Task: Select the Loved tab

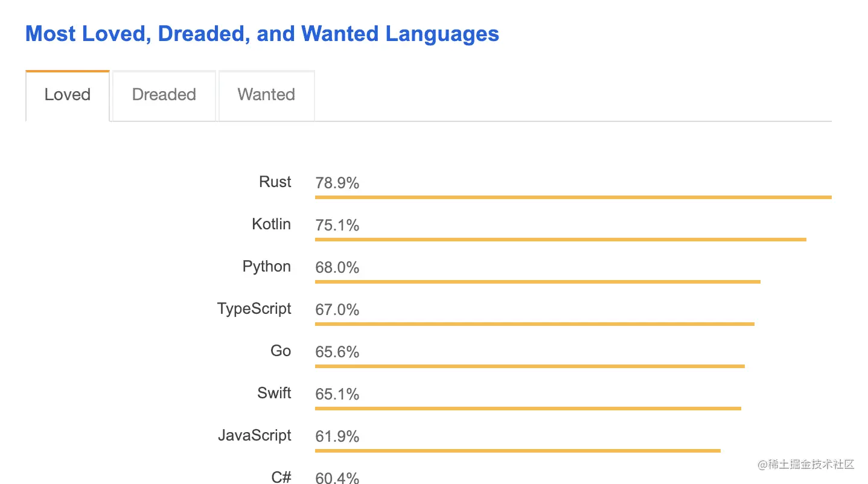Action: point(67,95)
